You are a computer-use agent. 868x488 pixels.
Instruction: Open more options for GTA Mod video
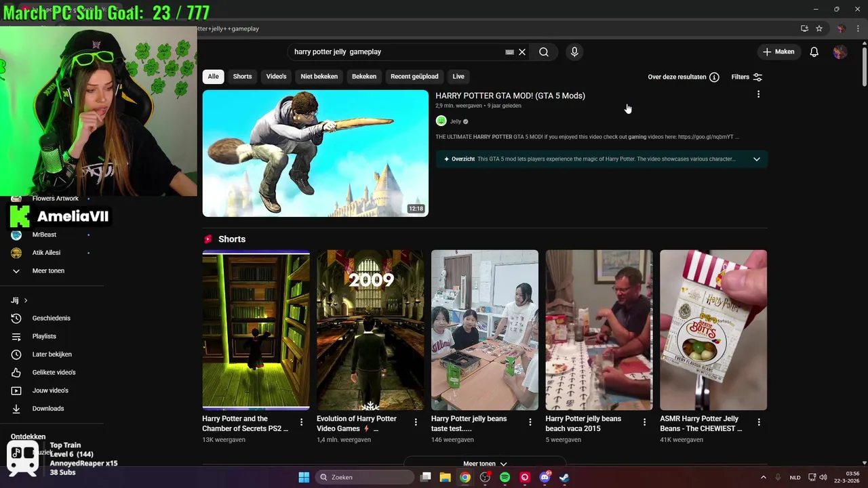(758, 94)
